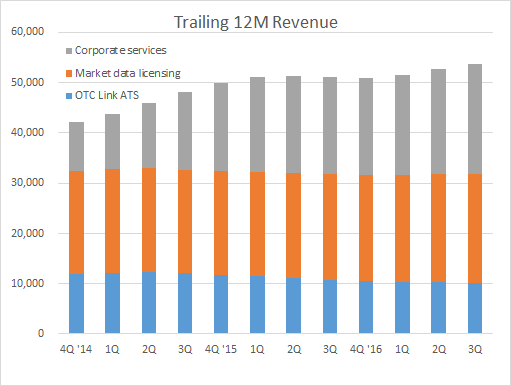Select the Trailing 12M Revenue chart title
This screenshot has width=511, height=386.
click(x=256, y=22)
